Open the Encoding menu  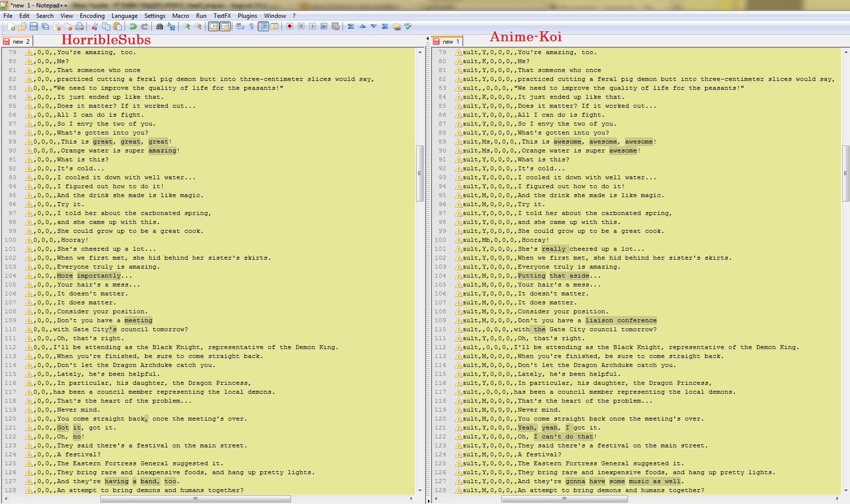pyautogui.click(x=92, y=16)
